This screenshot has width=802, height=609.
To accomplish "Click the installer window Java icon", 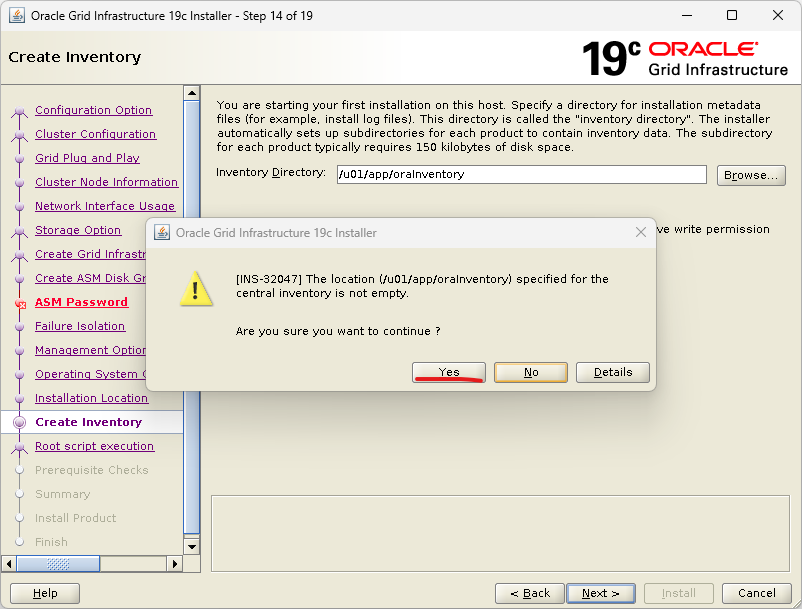I will pyautogui.click(x=16, y=15).
